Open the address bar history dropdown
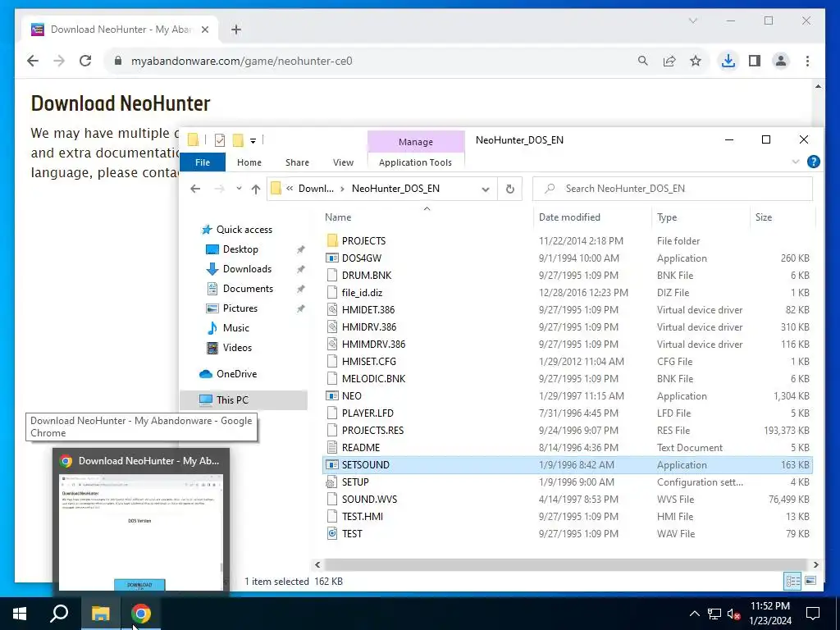840x630 pixels. 486,189
